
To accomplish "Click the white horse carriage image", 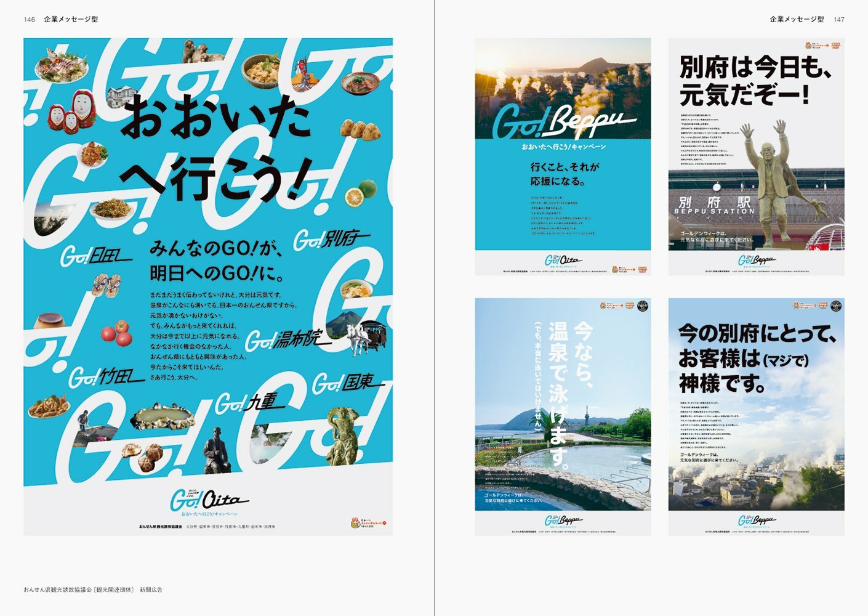I will (x=368, y=337).
